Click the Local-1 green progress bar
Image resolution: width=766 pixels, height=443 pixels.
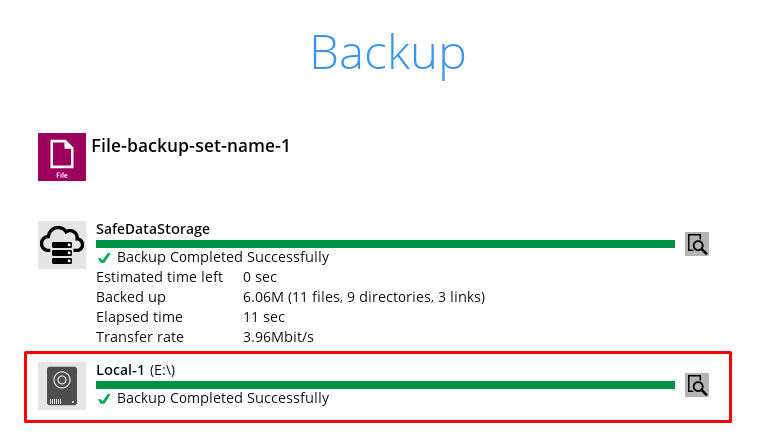pyautogui.click(x=385, y=384)
